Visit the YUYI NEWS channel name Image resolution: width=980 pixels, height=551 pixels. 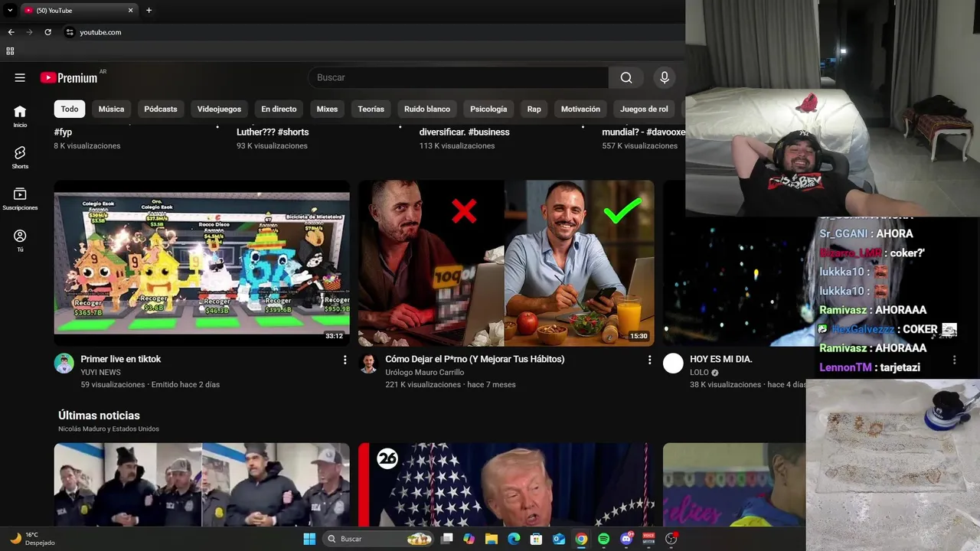(100, 372)
